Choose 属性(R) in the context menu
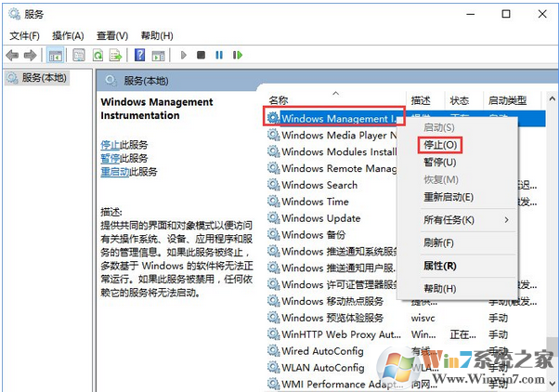The image size is (560, 392). click(440, 266)
